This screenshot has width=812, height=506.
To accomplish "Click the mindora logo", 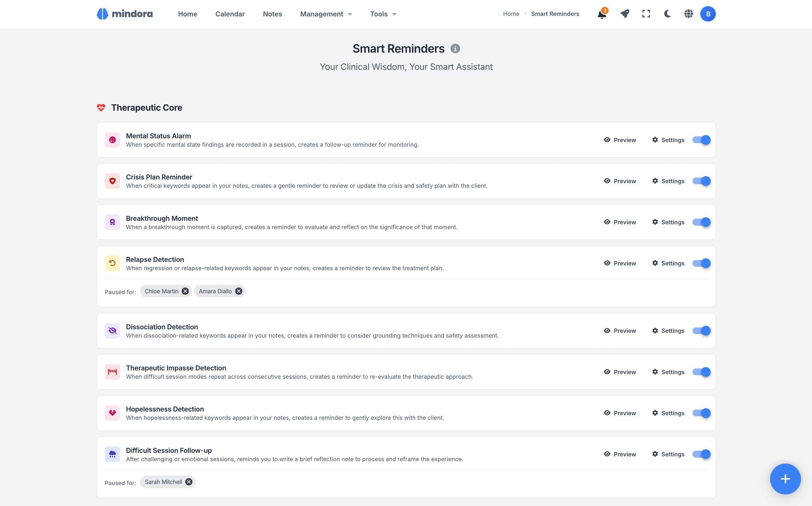I will point(124,14).
